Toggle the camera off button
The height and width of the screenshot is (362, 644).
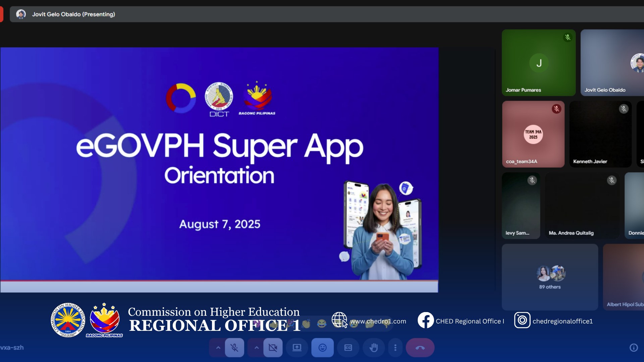tap(273, 348)
